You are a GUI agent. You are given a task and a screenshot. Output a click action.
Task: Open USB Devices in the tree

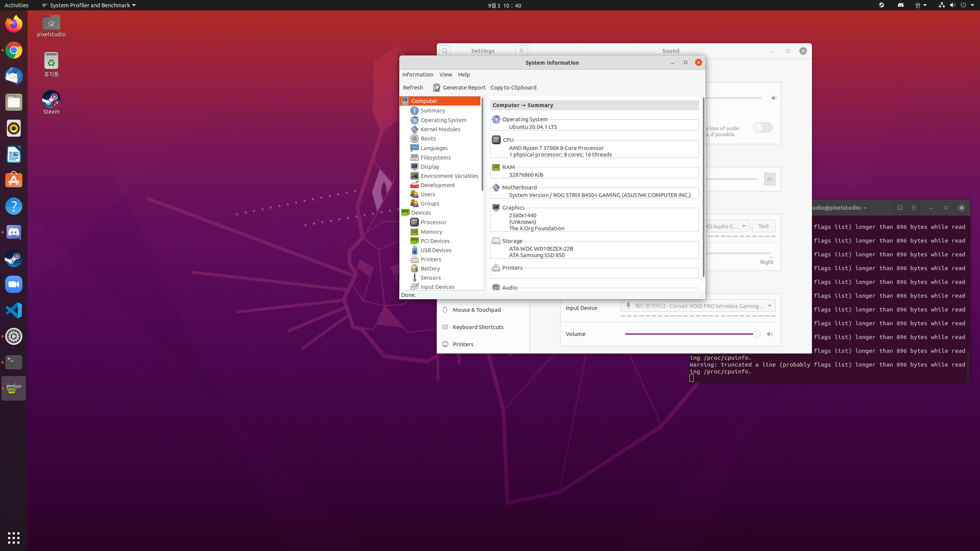coord(436,250)
